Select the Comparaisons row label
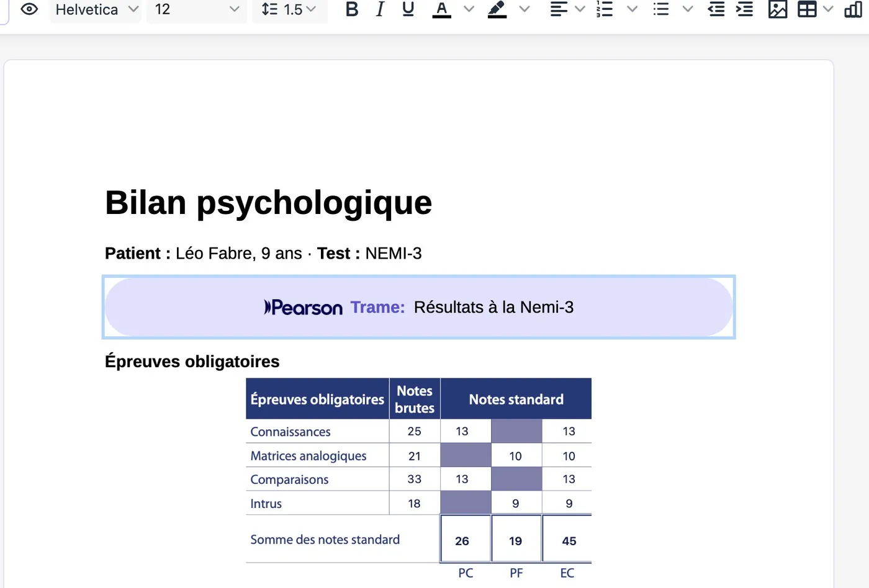Viewport: 869px width, 588px height. [x=289, y=479]
